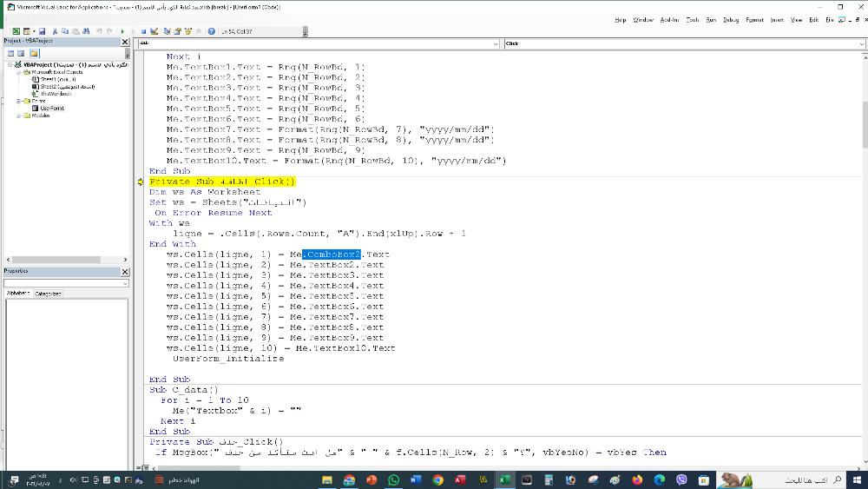Open Excel from the Windows taskbar
The width and height of the screenshot is (868, 489).
(x=504, y=479)
